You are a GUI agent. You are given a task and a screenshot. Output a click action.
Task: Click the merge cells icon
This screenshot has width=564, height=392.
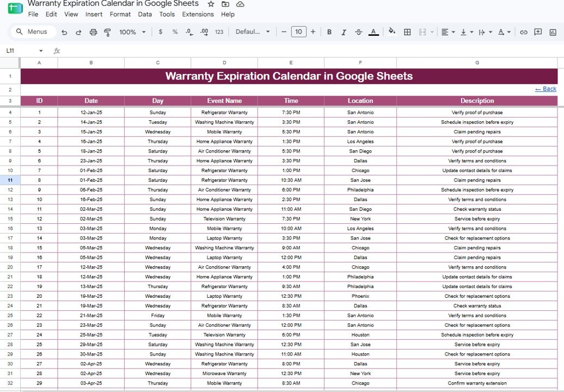point(422,32)
